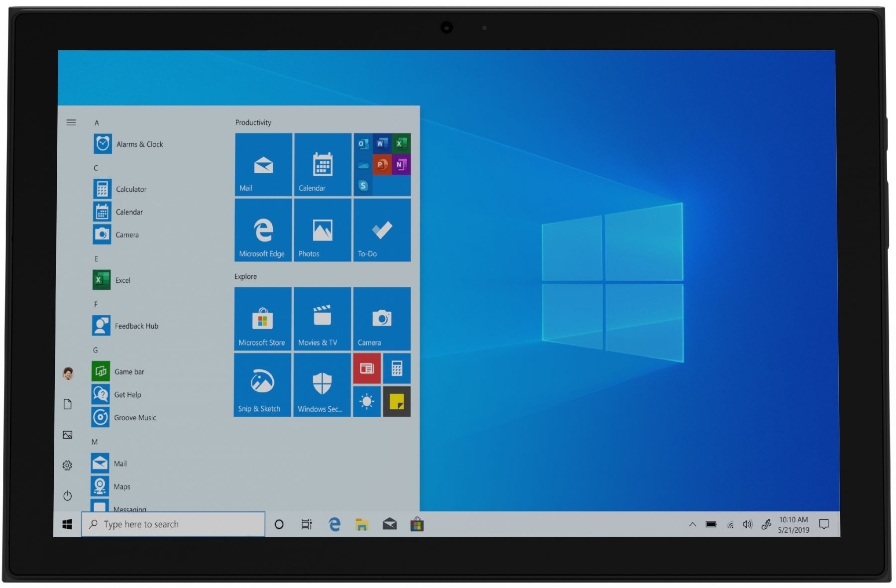Open Word in Office tile folder
Screen dimensions: 896x588
[x=382, y=144]
